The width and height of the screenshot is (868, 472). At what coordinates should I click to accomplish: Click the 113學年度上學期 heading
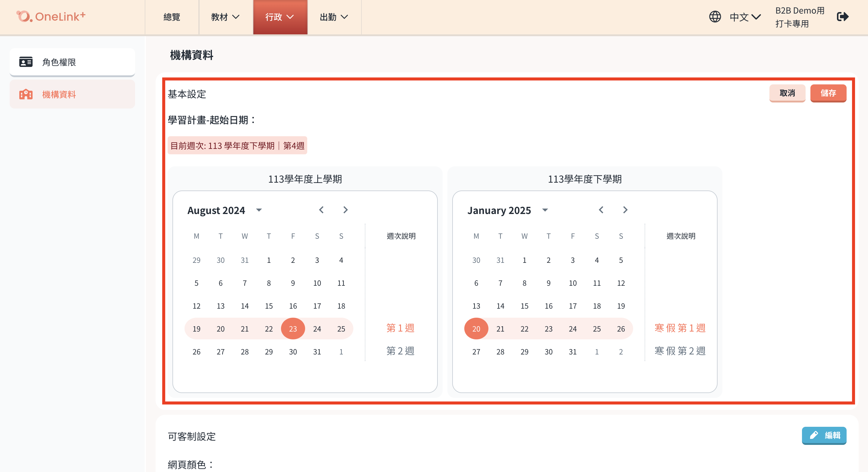pyautogui.click(x=305, y=179)
